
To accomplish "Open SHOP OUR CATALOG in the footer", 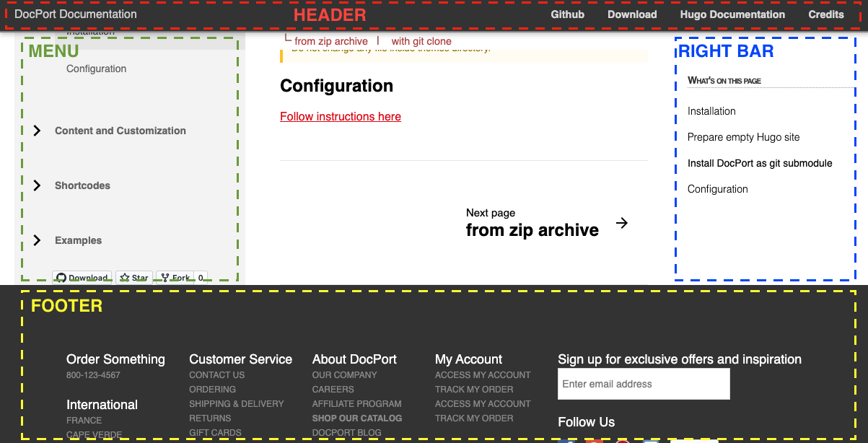I will pos(356,418).
